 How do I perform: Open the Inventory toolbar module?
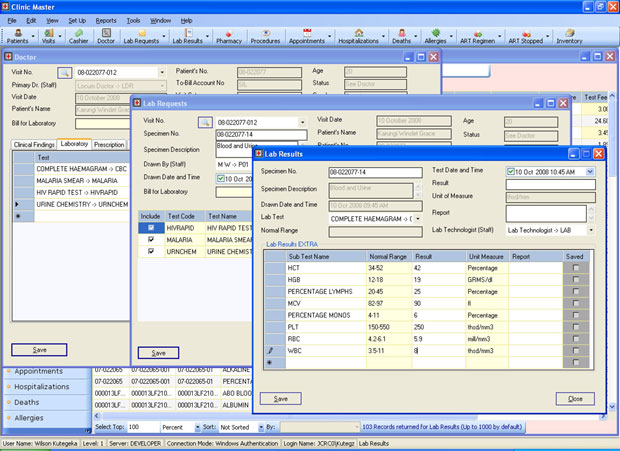click(x=569, y=37)
